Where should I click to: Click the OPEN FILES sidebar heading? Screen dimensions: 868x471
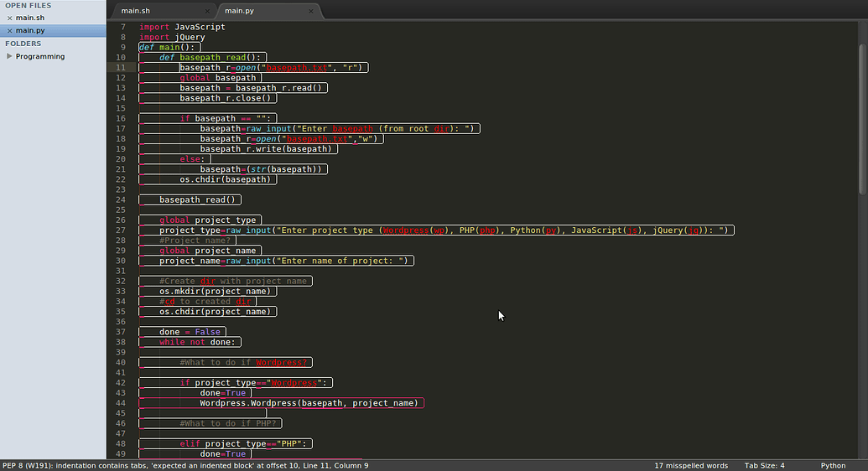point(28,6)
